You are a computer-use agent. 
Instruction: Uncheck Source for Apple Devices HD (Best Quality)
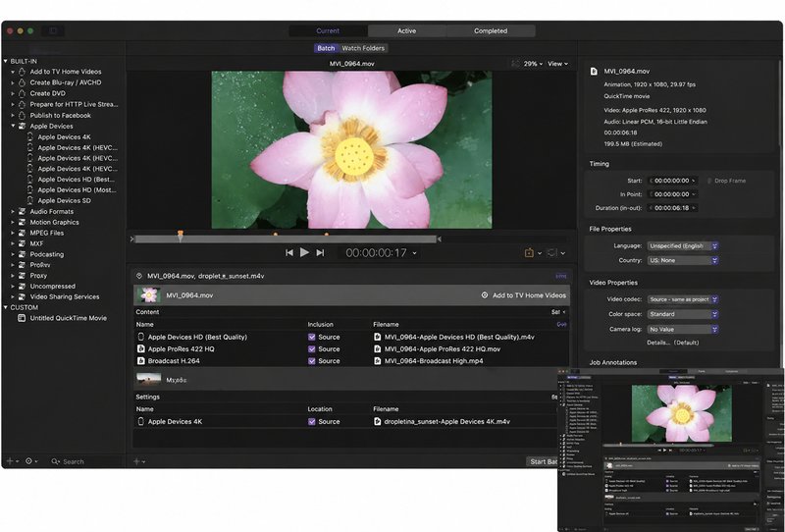(312, 337)
